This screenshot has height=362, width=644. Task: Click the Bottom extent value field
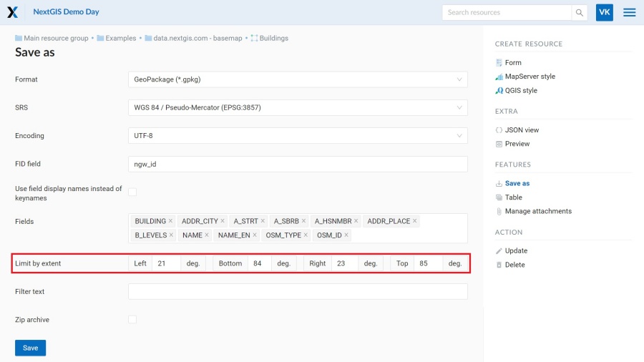tap(259, 263)
